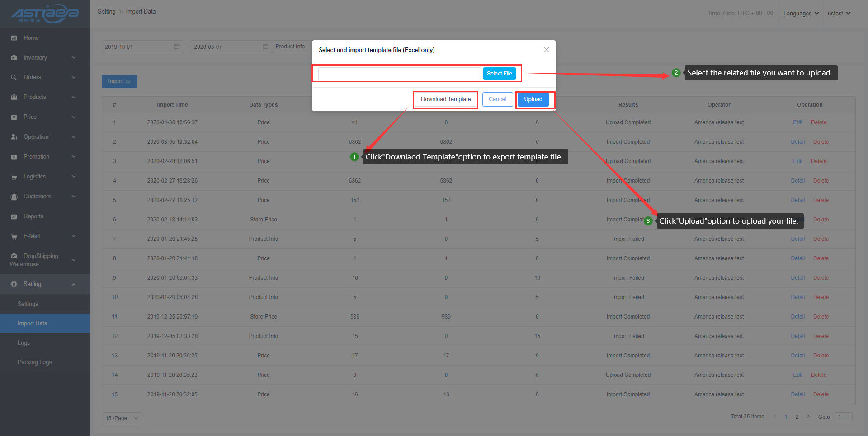Screen dimensions: 868x436
Task: Open calendar for start date 2019-10-01
Action: [176, 47]
